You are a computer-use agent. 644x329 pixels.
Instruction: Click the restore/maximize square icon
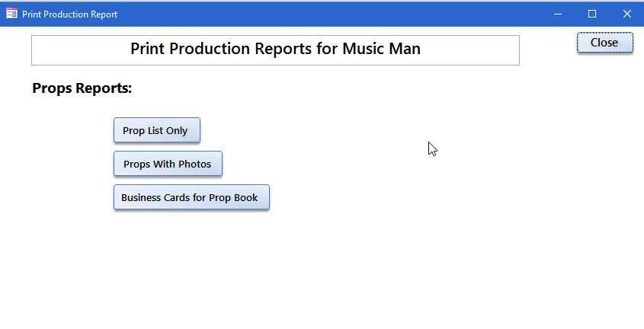click(592, 14)
